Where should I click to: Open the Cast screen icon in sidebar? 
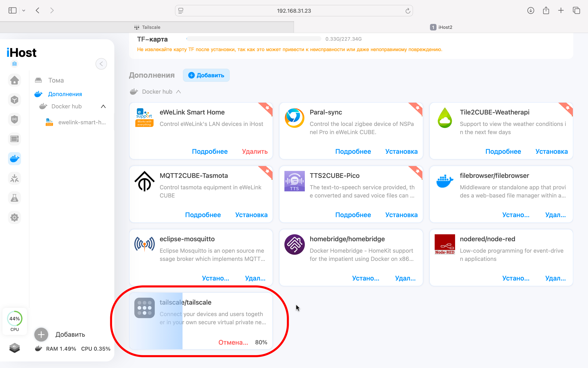[x=14, y=139]
